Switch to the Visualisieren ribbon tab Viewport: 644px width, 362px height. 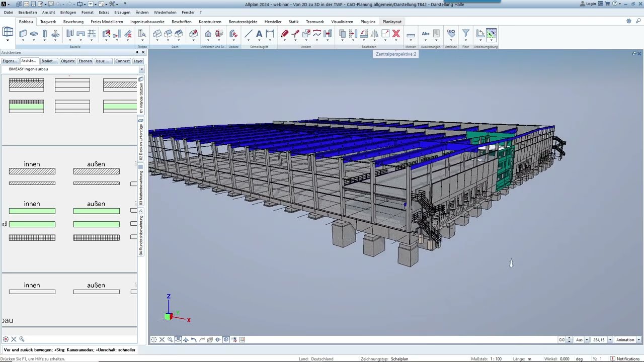click(342, 22)
